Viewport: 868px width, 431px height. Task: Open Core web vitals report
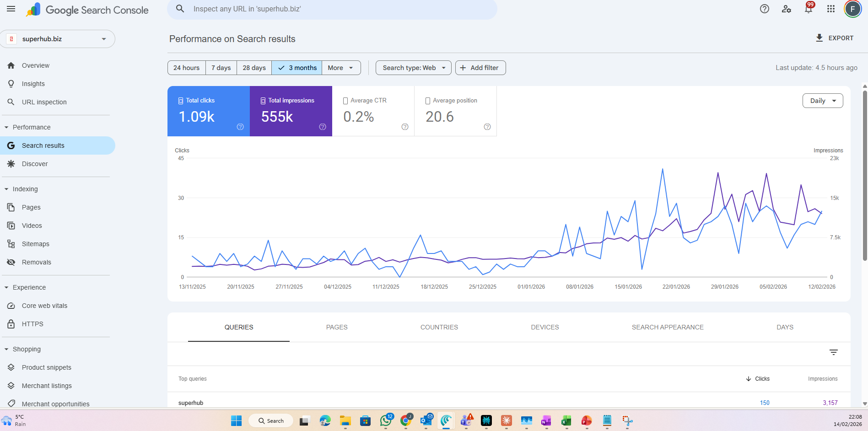click(58, 306)
